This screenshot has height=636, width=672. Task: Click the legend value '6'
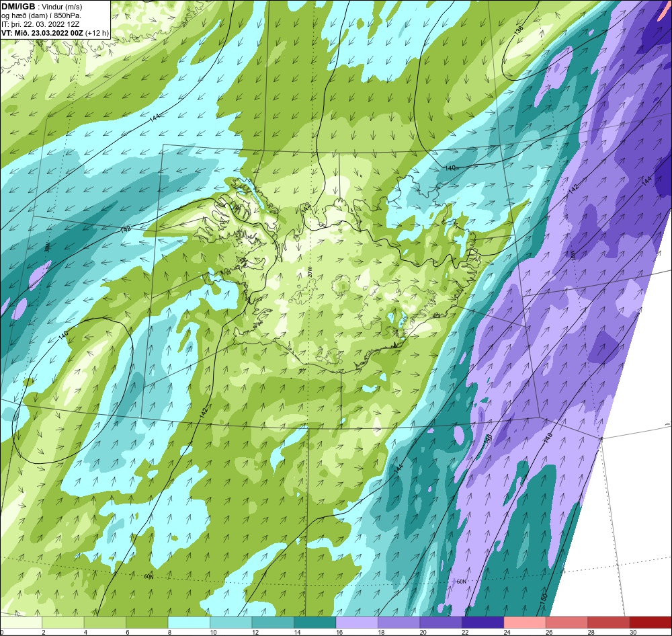point(128,632)
